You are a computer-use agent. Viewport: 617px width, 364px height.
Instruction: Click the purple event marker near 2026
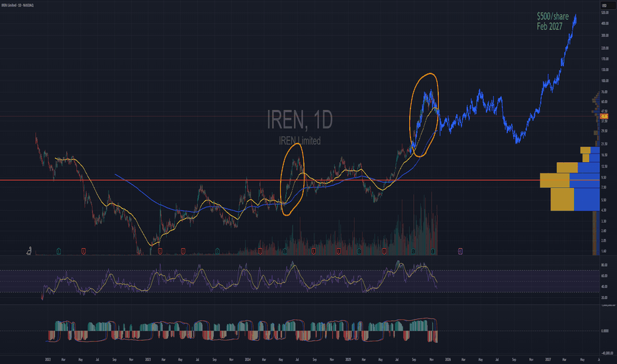[460, 251]
